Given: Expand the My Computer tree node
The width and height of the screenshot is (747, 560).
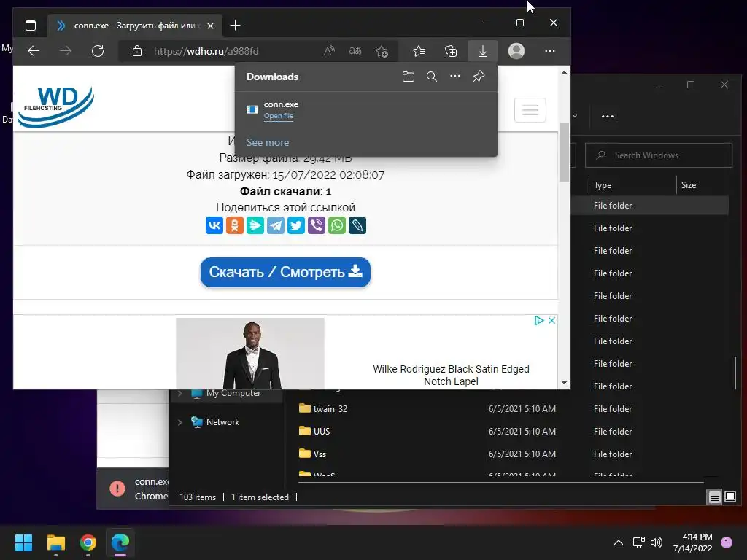Looking at the screenshot, I should coord(179,393).
